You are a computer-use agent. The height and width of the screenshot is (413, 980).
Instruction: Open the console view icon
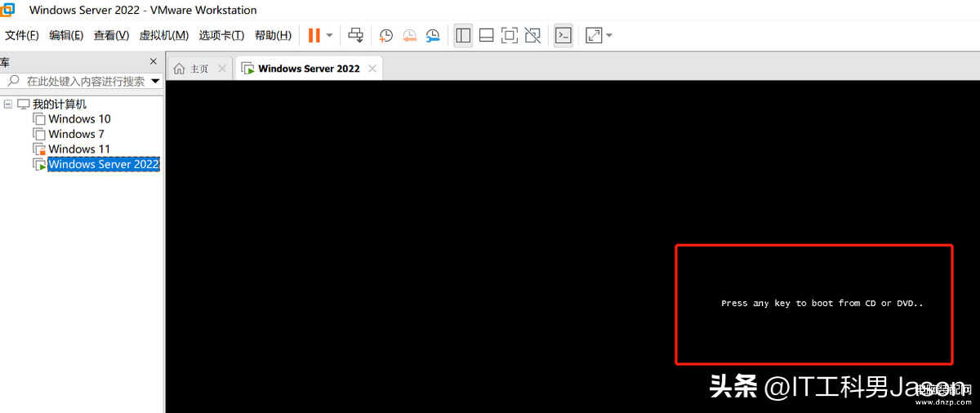click(x=563, y=35)
